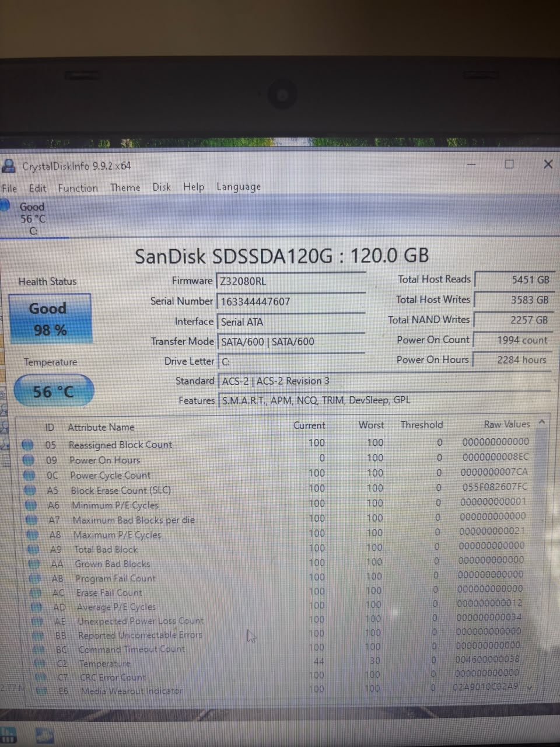Click the second taskbar icon beside Start

click(45, 735)
